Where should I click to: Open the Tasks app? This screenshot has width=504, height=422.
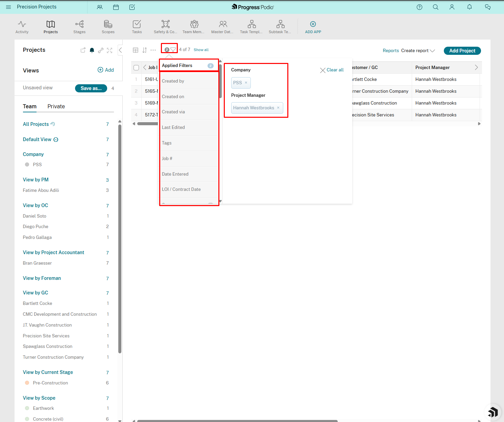[x=137, y=27]
